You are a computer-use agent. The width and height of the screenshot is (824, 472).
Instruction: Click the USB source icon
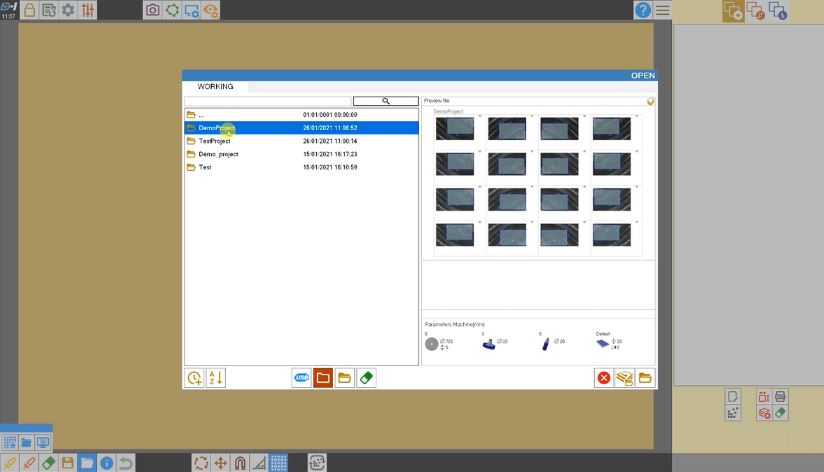tap(301, 378)
